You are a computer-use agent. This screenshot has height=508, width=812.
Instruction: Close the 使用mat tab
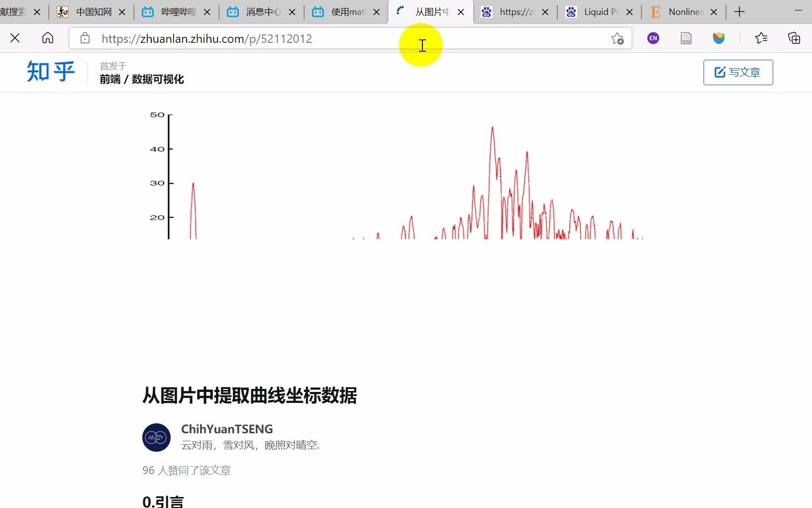pyautogui.click(x=377, y=12)
